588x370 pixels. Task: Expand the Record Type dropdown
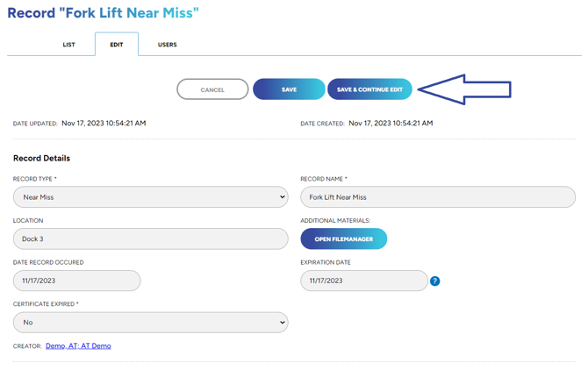tap(150, 197)
